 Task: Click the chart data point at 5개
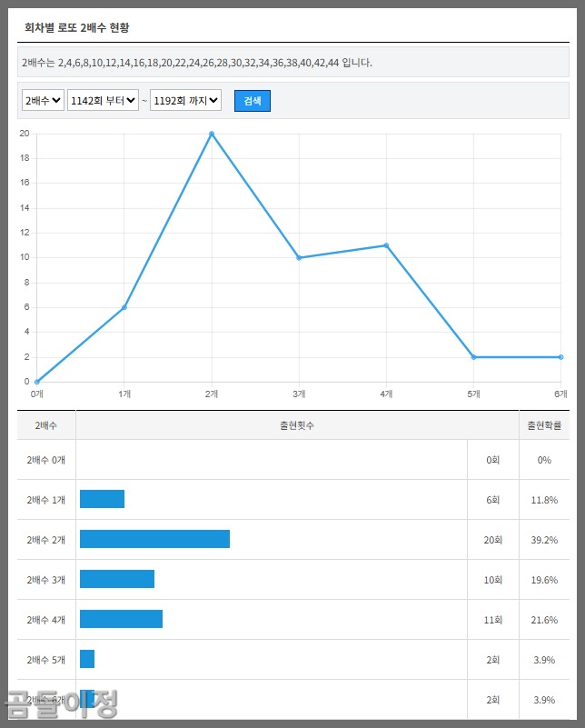coord(473,357)
